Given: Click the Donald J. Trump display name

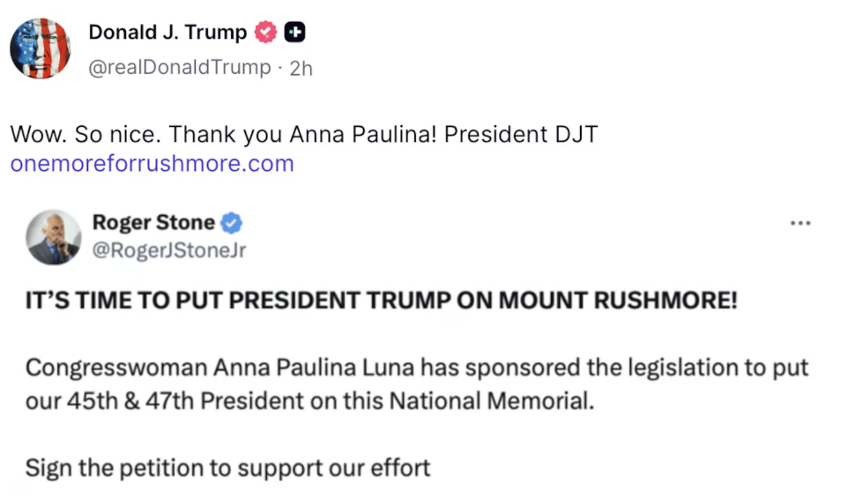Looking at the screenshot, I should [167, 33].
